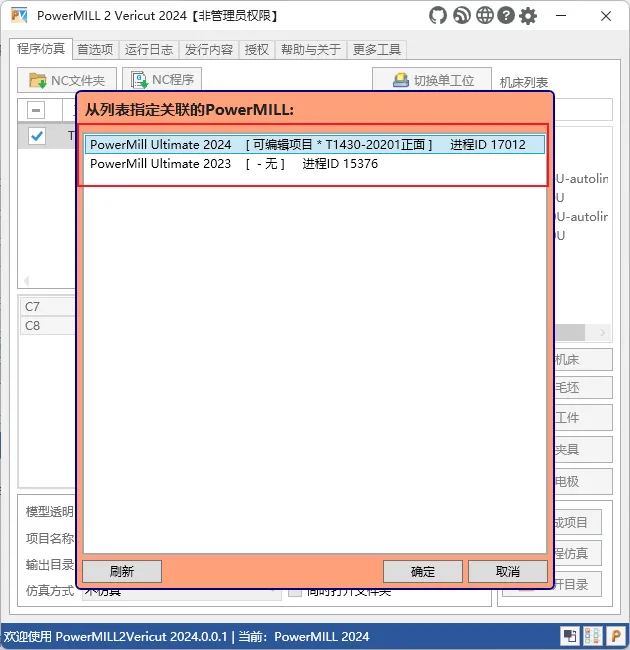This screenshot has width=630, height=650.
Task: Click the right arrow of the machine list scrollbar
Action: tap(603, 332)
